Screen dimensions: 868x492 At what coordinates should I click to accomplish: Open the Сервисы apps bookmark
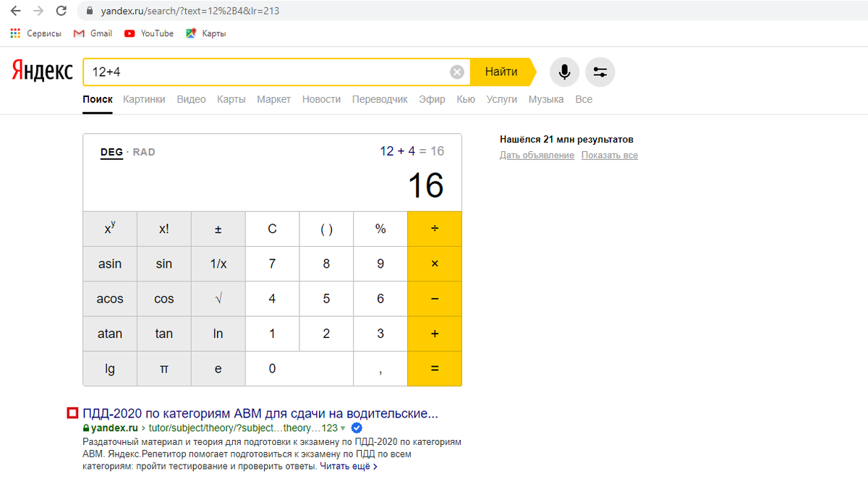click(x=36, y=33)
